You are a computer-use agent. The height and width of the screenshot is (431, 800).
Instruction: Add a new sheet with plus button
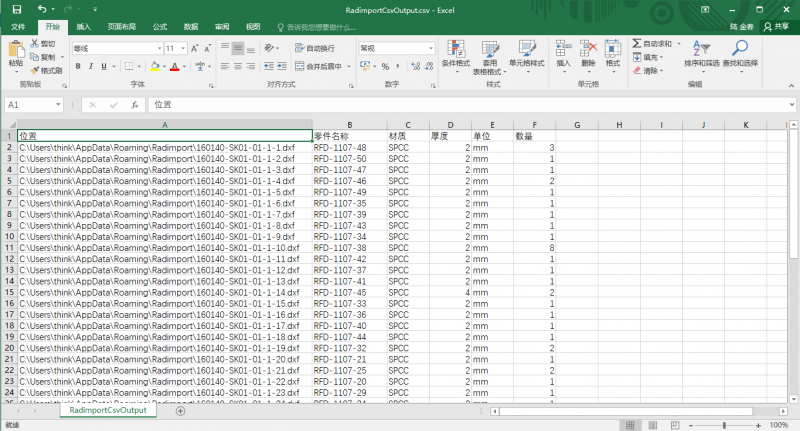pos(180,411)
